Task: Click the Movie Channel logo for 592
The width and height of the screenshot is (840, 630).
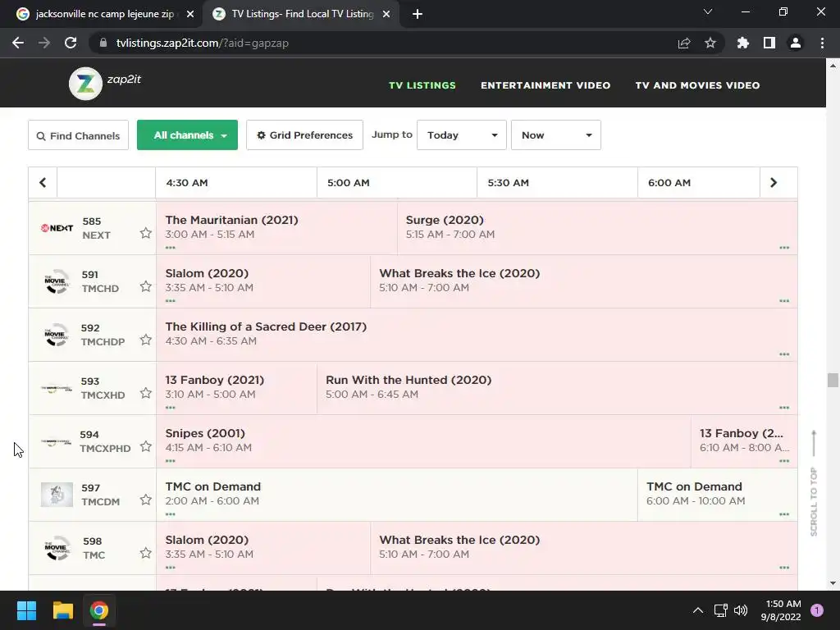Action: click(x=57, y=335)
